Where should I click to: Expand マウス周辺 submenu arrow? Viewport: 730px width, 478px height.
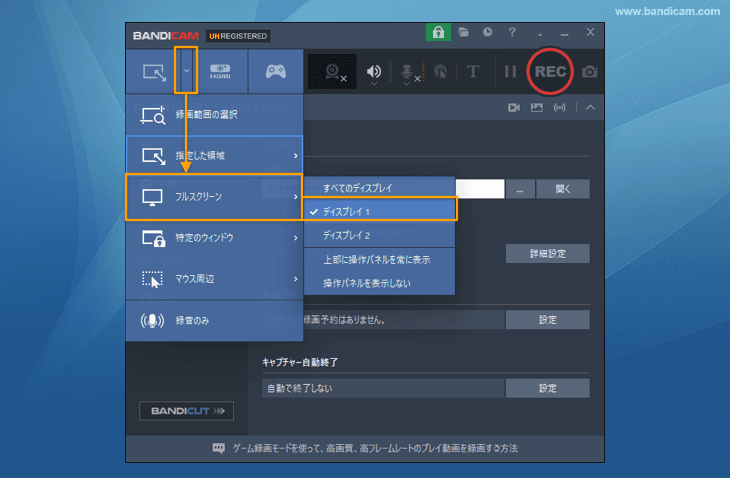(296, 279)
